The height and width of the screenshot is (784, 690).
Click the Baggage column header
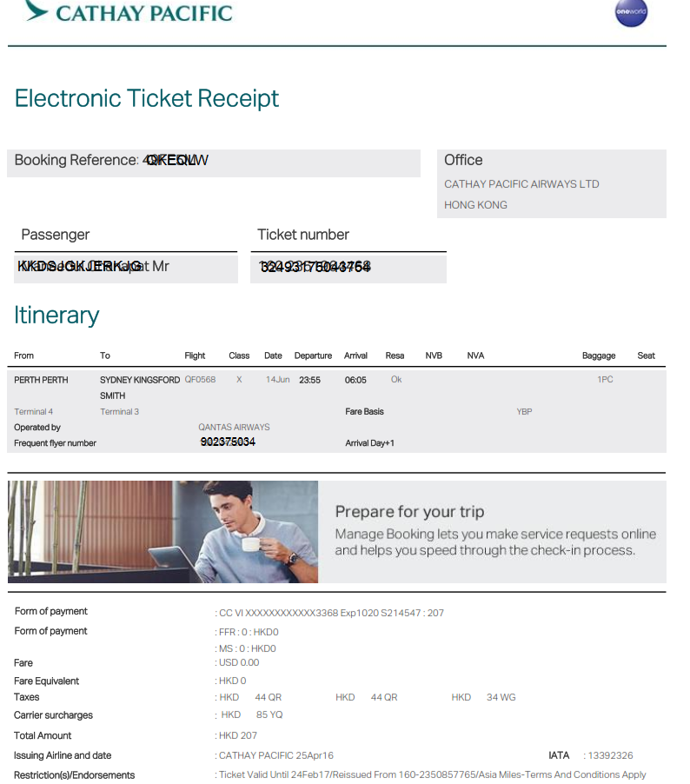point(599,355)
